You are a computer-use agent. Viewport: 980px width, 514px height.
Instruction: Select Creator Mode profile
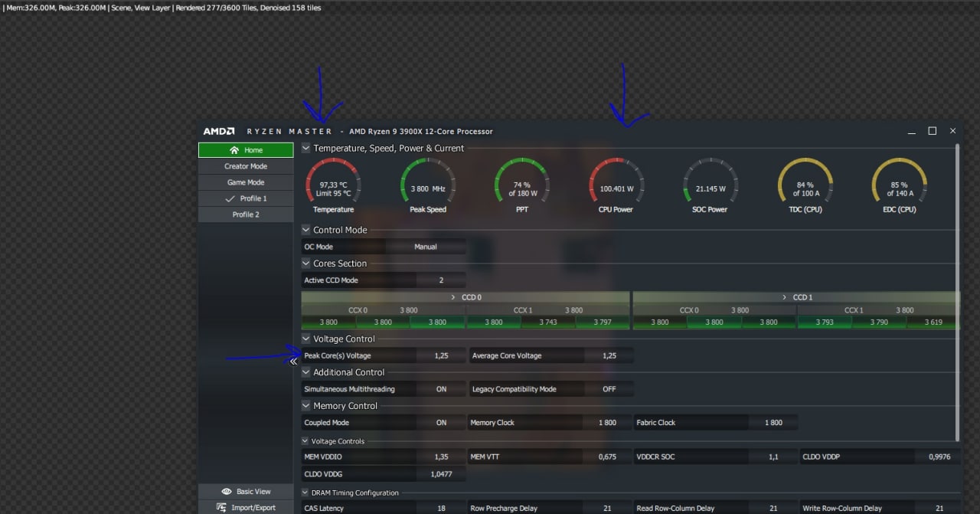(x=246, y=166)
